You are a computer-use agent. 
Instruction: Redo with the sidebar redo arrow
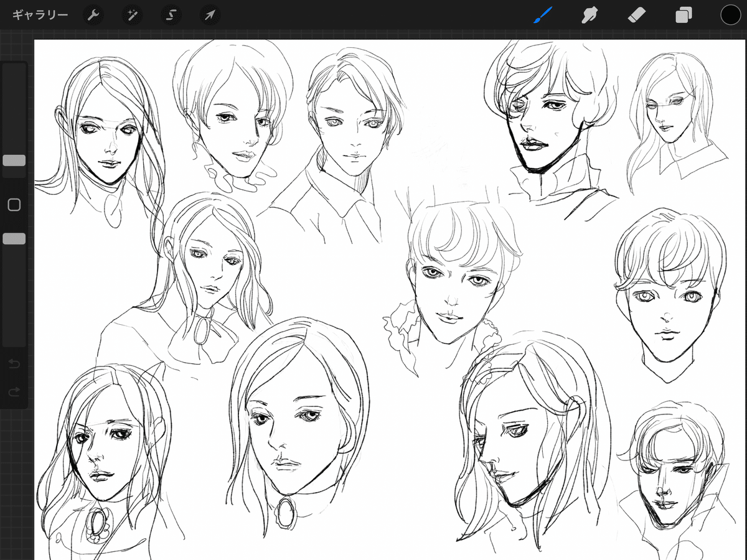coord(14,391)
